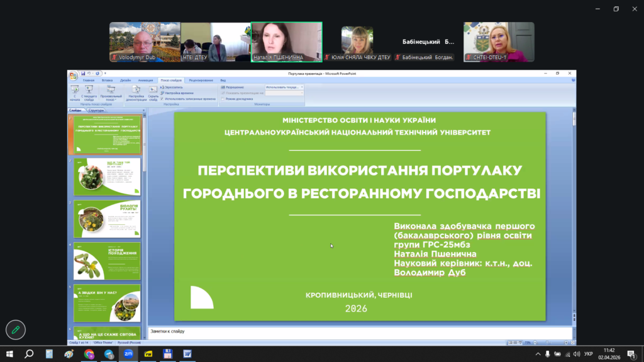
Task: Start slideshow from beginning (С начала)
Action: click(75, 90)
